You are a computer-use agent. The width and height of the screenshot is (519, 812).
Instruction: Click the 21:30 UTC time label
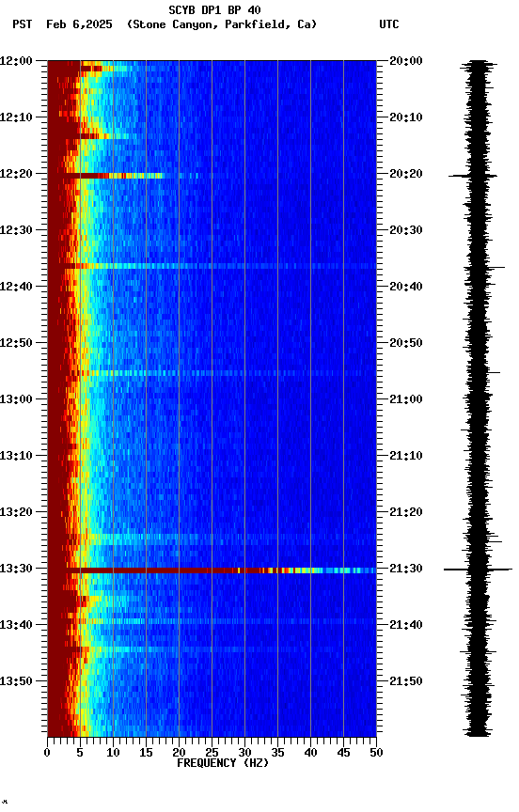406,569
